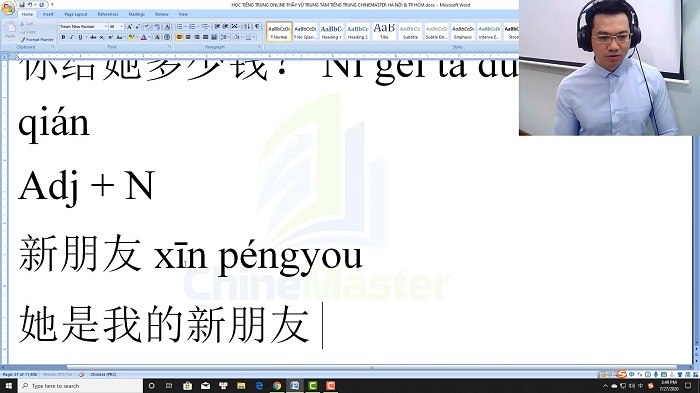Image resolution: width=700 pixels, height=393 pixels.
Task: Click the Windows search box
Action: (80, 385)
